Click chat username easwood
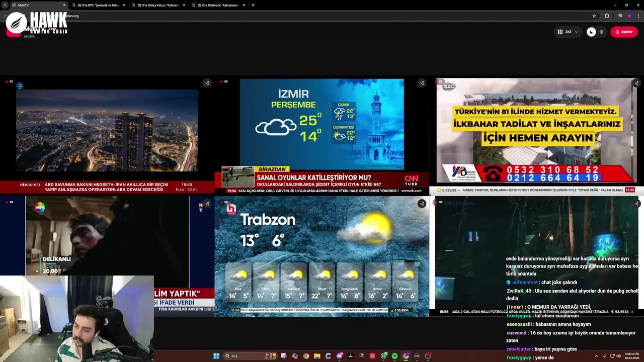Image resolution: width=644 pixels, height=362 pixels. coord(516,333)
